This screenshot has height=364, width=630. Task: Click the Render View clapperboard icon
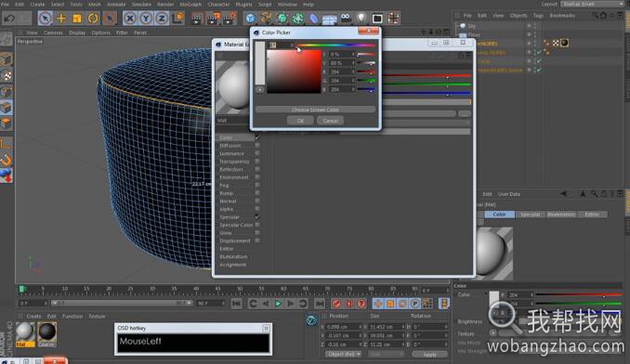pyautogui.click(x=196, y=19)
